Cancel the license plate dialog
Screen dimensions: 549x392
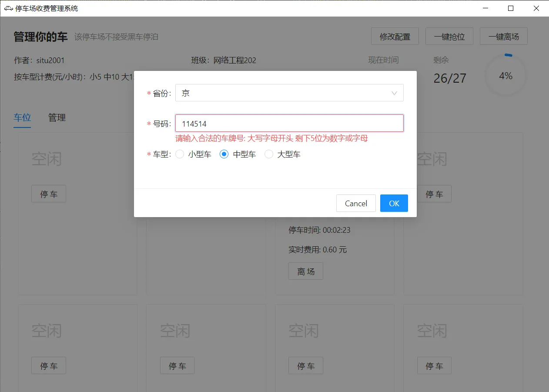[356, 203]
